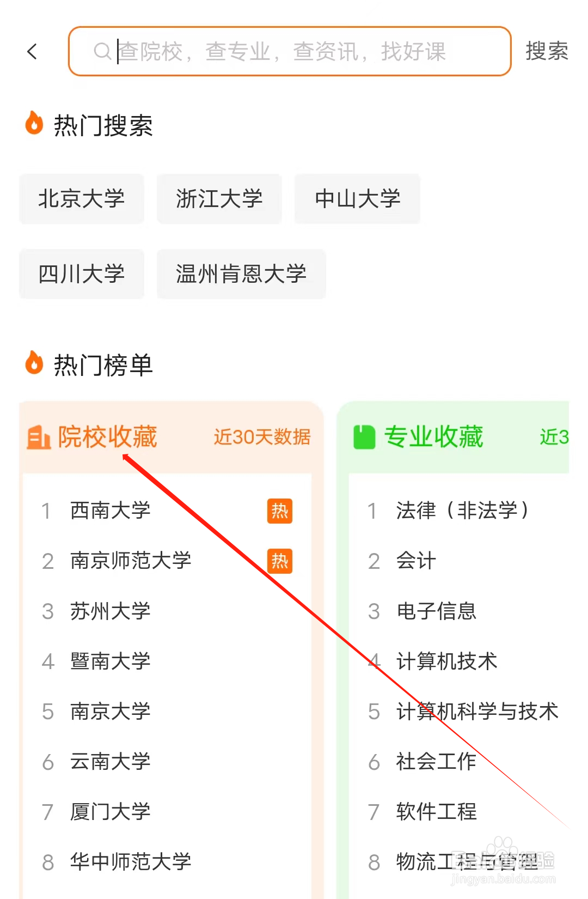
Task: Tap the green book icon for 专业收藏
Action: coord(364,436)
